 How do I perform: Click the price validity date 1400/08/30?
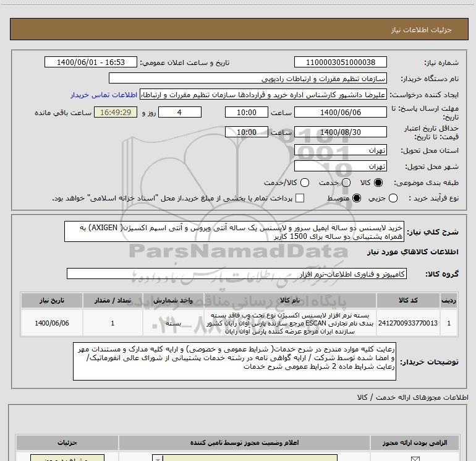click(340, 132)
